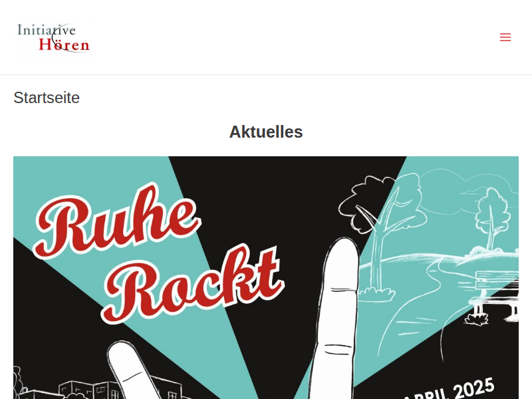Click the APRIL 2025 text on the poster
Screen dimensions: 532x399
(448, 390)
